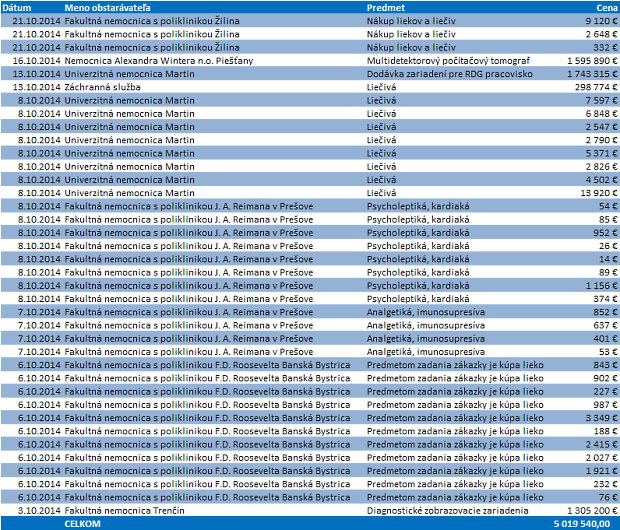The image size is (620, 530).
Task: Click the price 5 371 €
Action: coord(601,153)
